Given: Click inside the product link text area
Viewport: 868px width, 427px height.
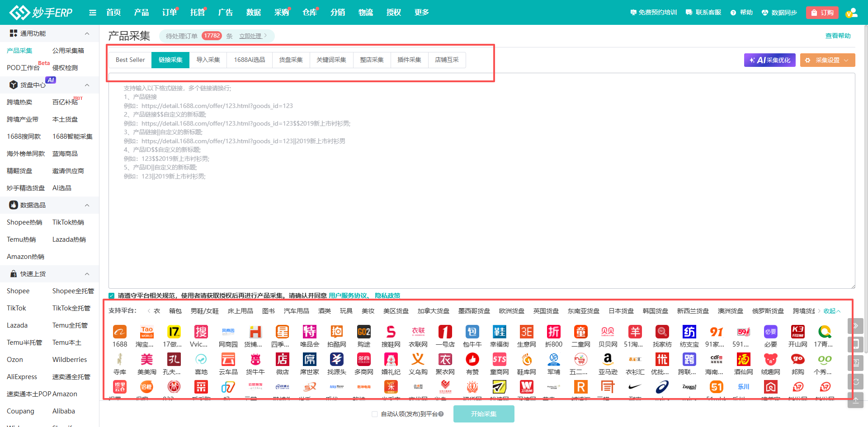Looking at the screenshot, I should click(481, 181).
